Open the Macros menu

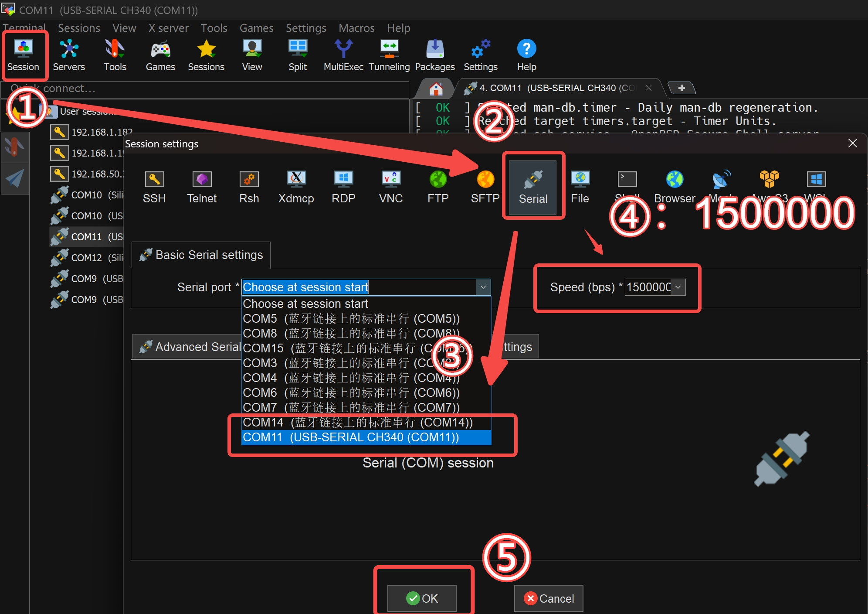point(356,28)
